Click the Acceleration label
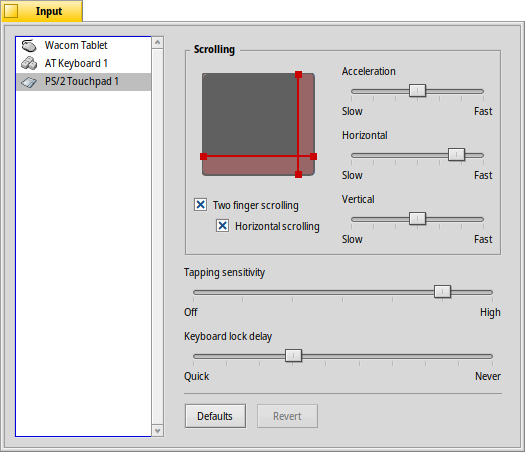 (x=369, y=71)
